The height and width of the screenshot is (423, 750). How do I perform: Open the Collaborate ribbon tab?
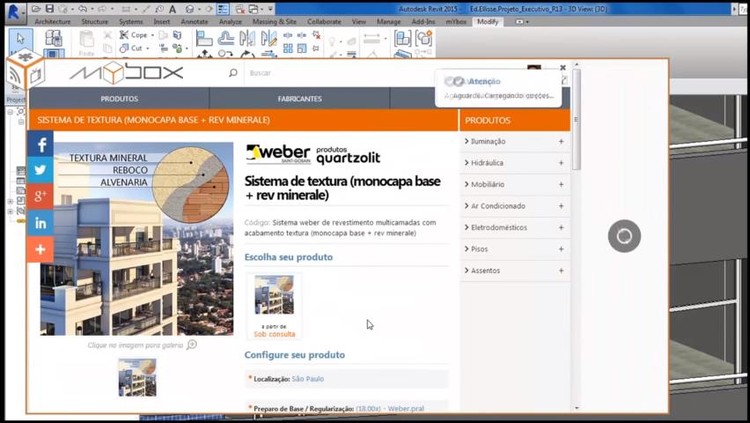(x=324, y=22)
